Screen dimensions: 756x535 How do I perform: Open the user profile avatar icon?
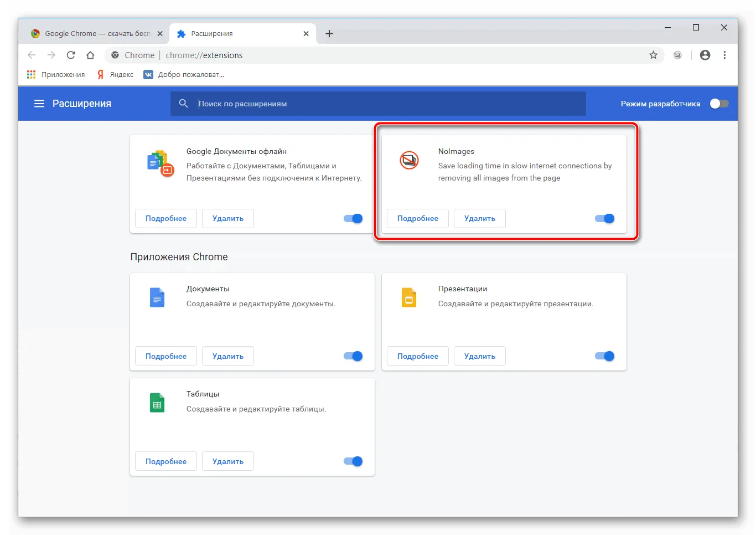pyautogui.click(x=705, y=55)
